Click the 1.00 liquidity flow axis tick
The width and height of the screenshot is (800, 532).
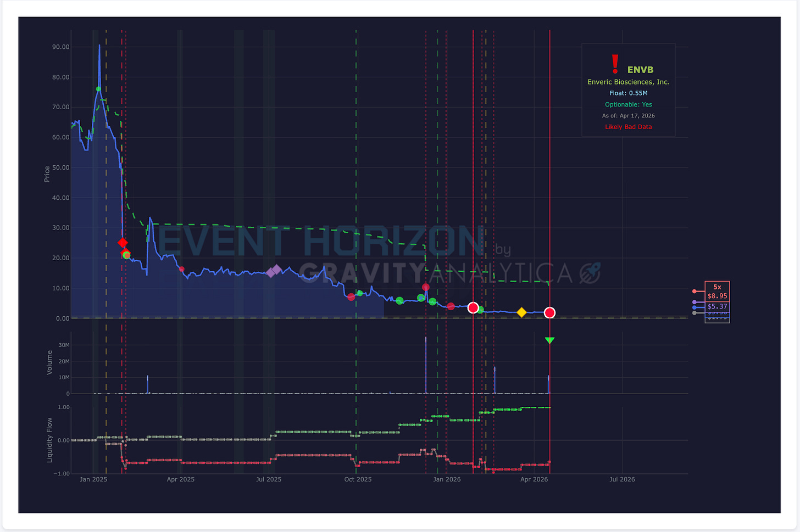64,407
